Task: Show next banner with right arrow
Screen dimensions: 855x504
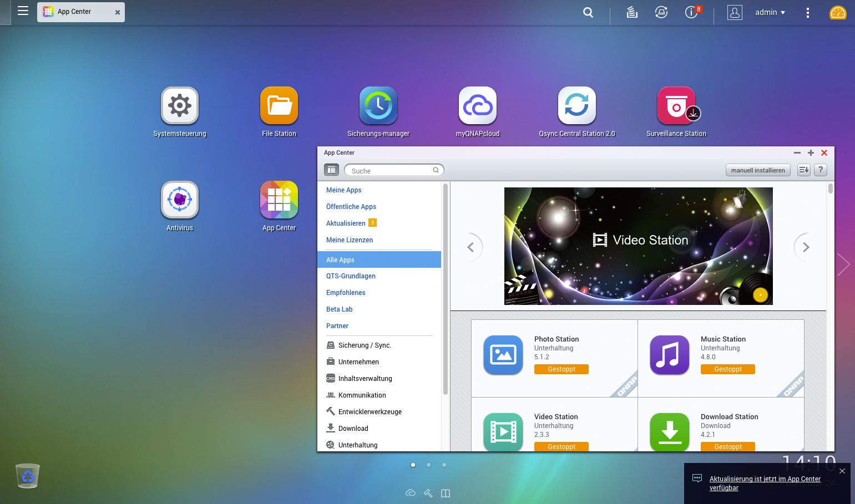Action: [806, 247]
